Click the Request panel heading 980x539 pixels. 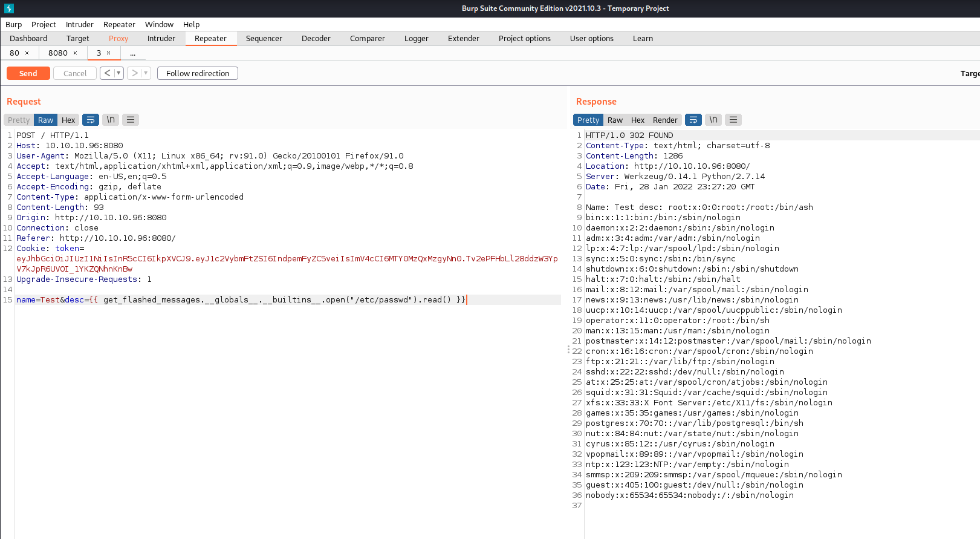[24, 102]
